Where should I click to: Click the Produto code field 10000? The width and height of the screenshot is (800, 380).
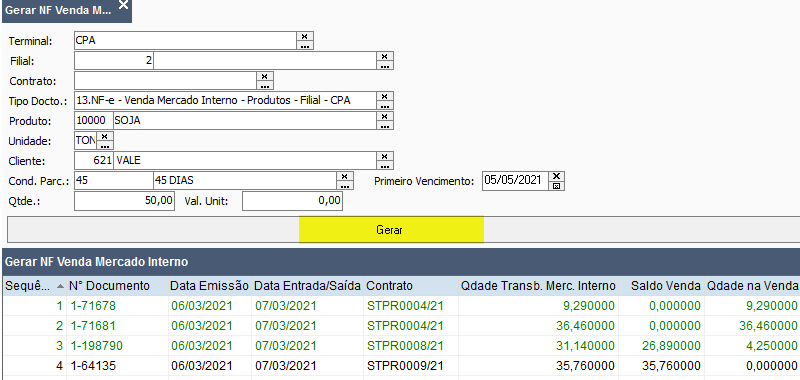click(93, 121)
